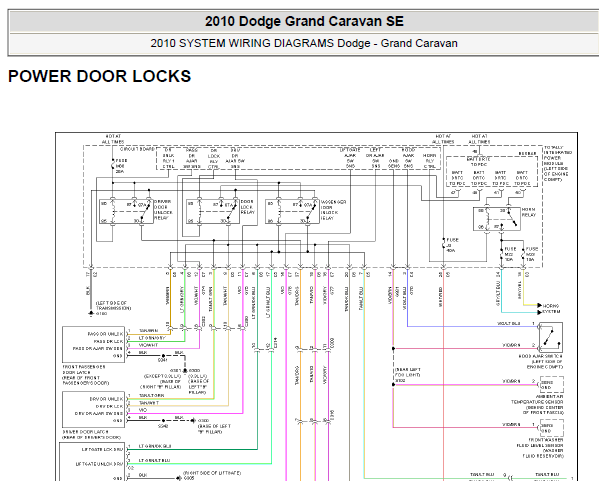Click the 'DRV DR UNLCK' pin label

click(x=107, y=399)
